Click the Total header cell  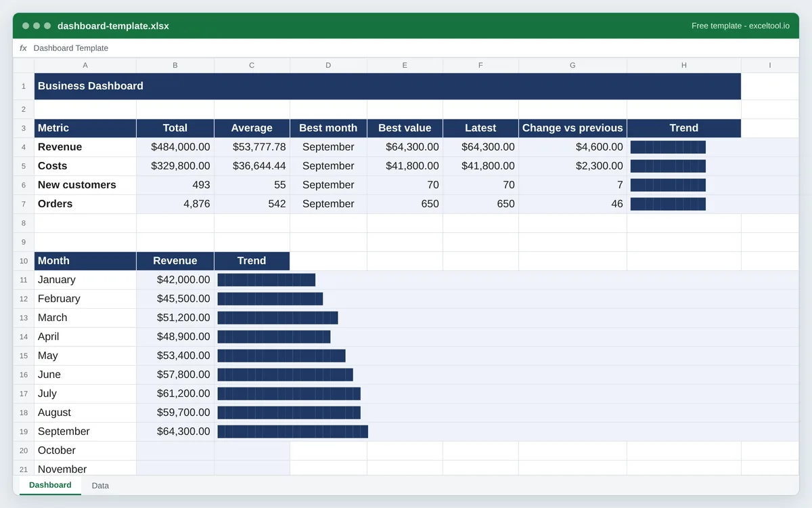click(175, 128)
